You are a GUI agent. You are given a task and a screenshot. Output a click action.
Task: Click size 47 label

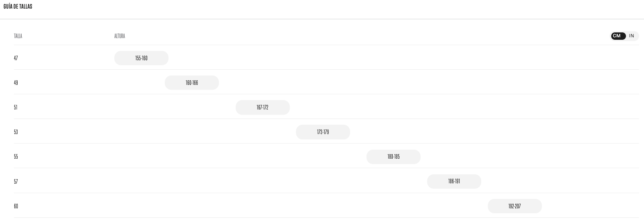(x=16, y=58)
